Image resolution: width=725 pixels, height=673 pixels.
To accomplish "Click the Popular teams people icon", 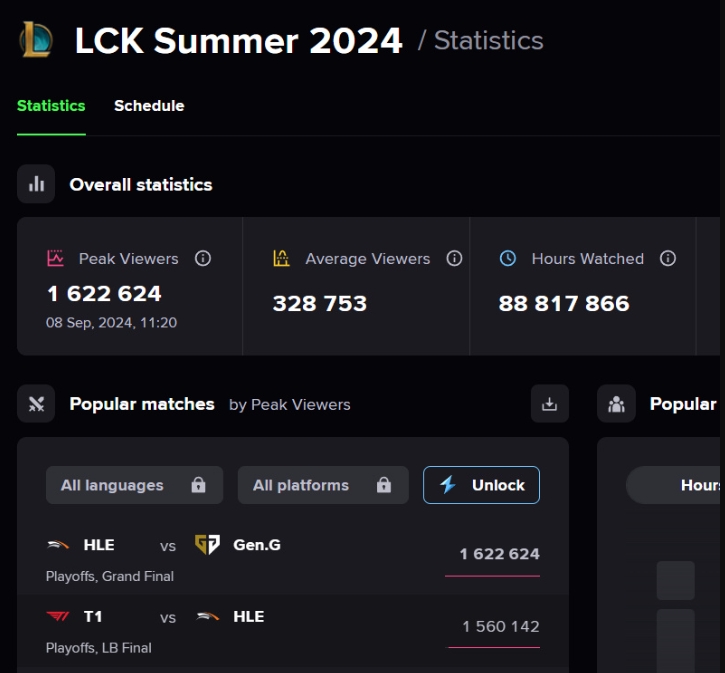I will (x=616, y=404).
